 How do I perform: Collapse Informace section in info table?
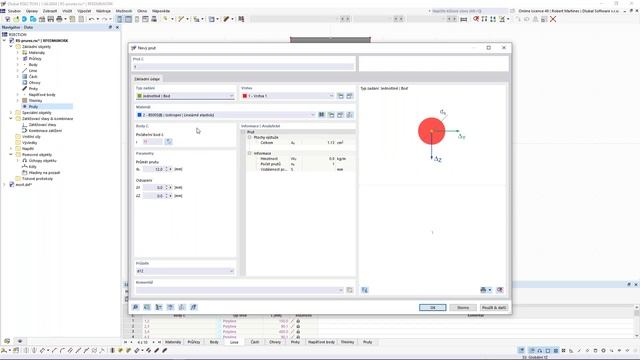pyautogui.click(x=250, y=153)
